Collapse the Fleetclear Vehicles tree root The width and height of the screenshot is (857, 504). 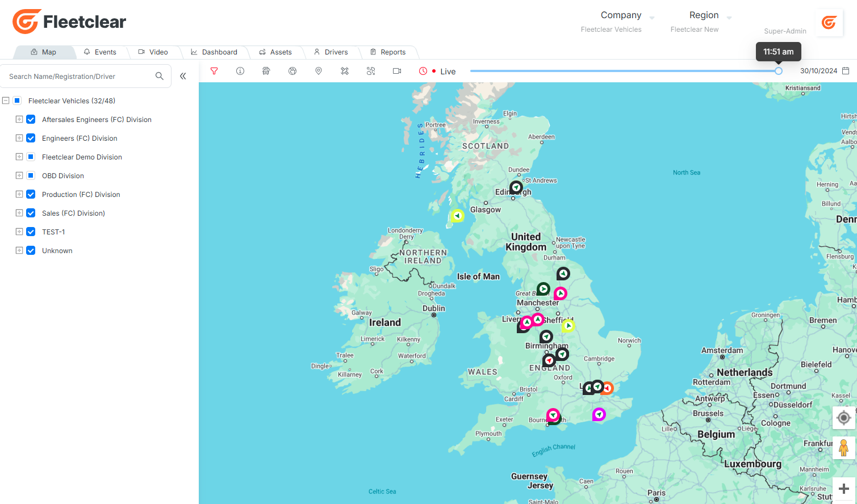6,100
